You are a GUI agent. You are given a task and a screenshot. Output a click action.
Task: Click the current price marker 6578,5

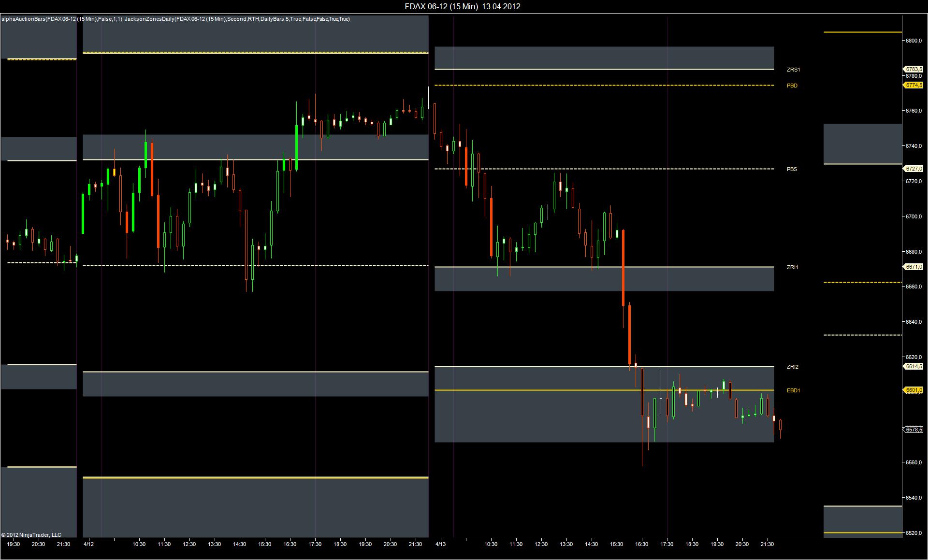(913, 429)
